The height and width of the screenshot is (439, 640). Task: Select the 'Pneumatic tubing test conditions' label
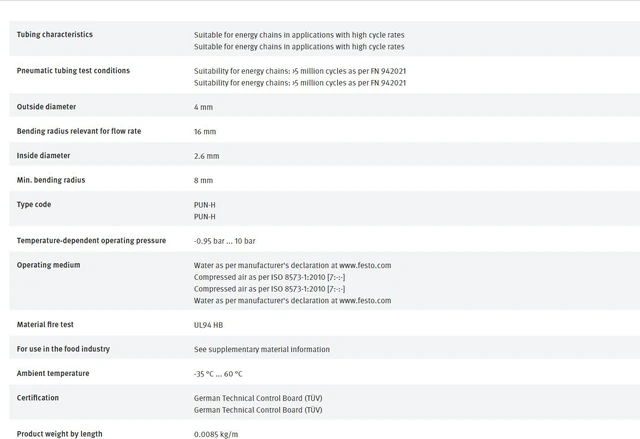pos(73,71)
